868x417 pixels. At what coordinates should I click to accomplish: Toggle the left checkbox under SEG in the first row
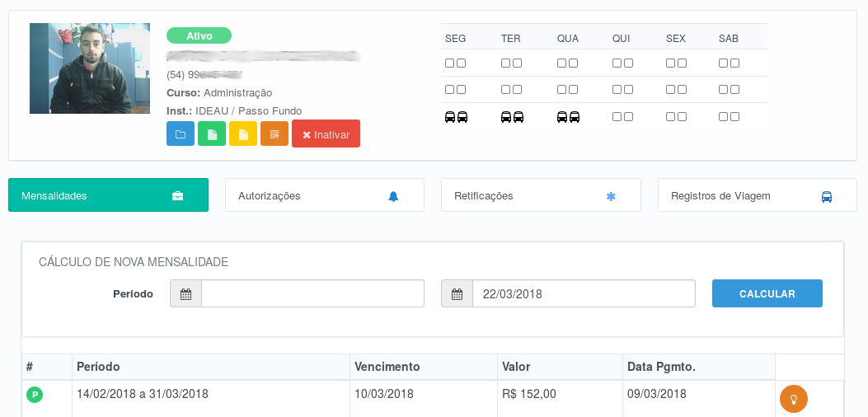(x=450, y=63)
